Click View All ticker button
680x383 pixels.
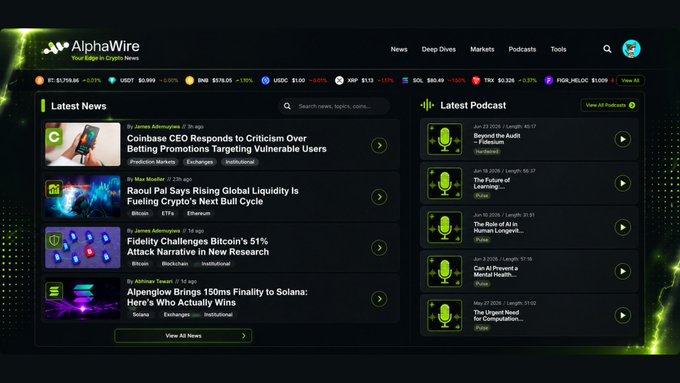630,80
